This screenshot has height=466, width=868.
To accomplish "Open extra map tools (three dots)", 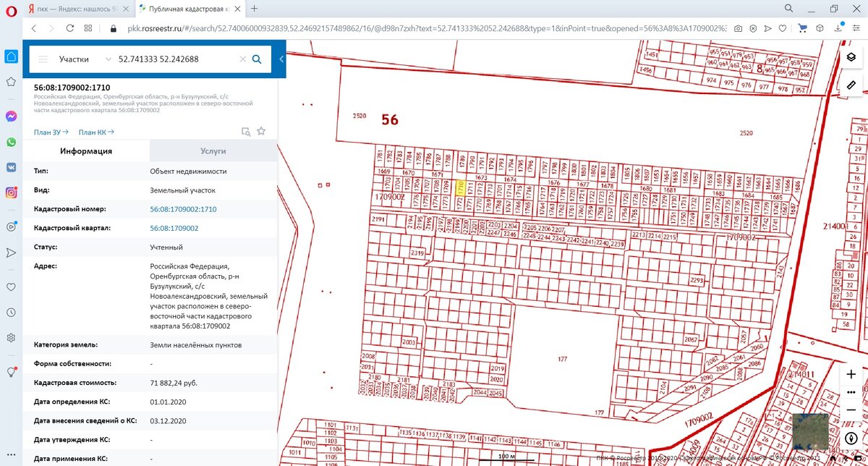I will click(851, 392).
